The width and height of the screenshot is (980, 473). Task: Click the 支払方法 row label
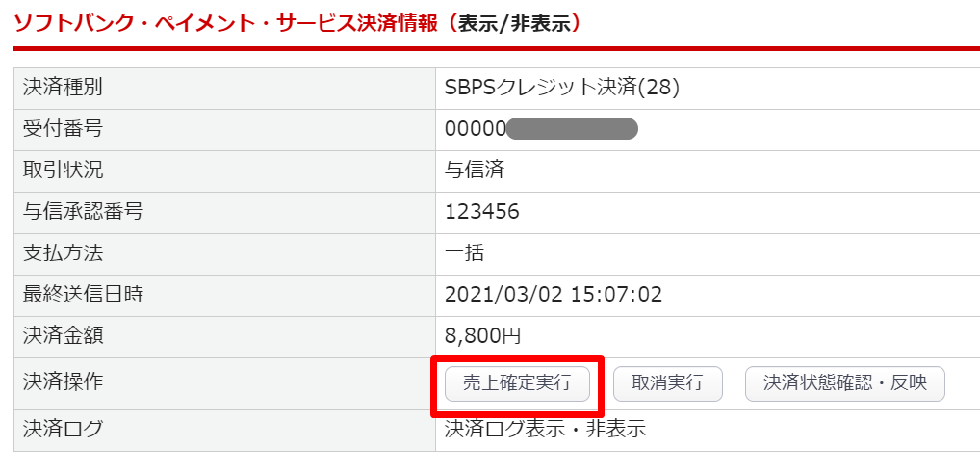tap(63, 253)
